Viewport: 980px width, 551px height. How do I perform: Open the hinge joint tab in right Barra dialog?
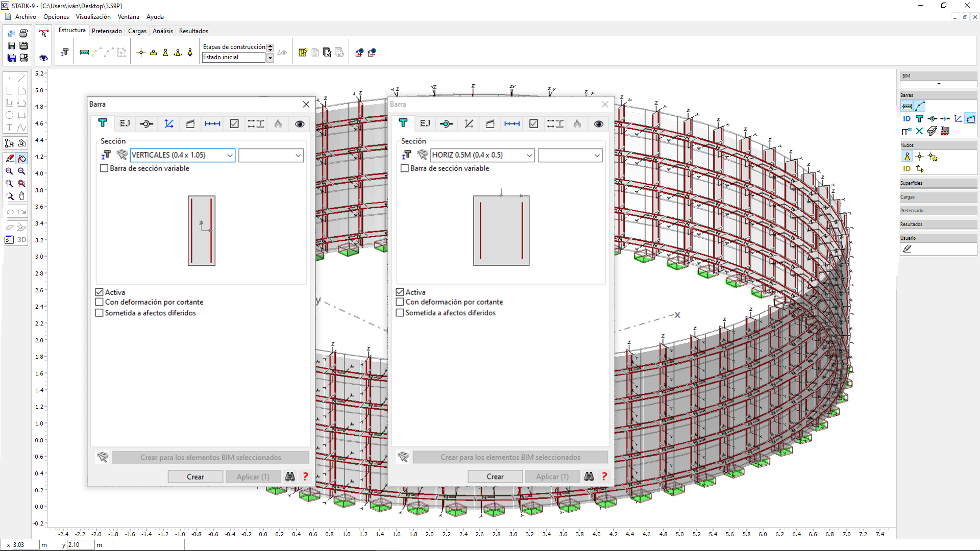point(447,123)
